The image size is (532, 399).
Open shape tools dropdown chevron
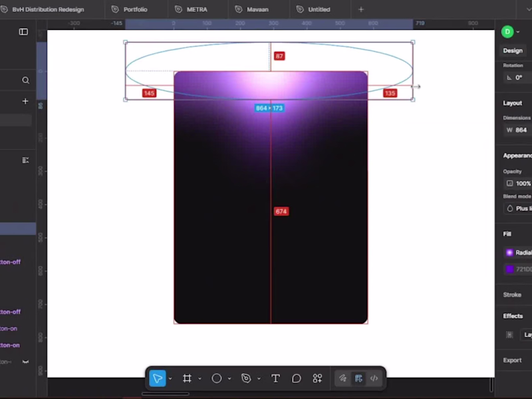(229, 378)
